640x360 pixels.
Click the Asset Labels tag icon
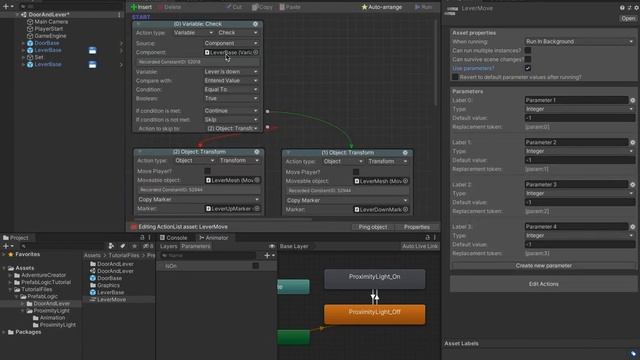point(633,353)
